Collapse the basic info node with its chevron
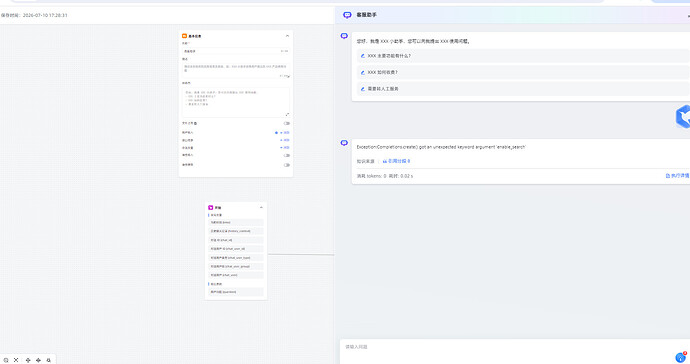Screen dimensions: 690x364 tap(287, 36)
